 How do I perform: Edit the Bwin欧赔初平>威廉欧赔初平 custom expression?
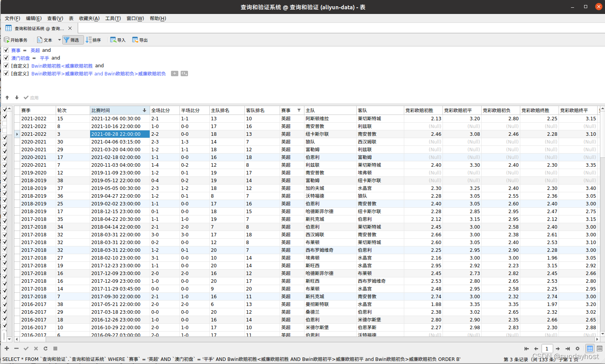point(99,73)
